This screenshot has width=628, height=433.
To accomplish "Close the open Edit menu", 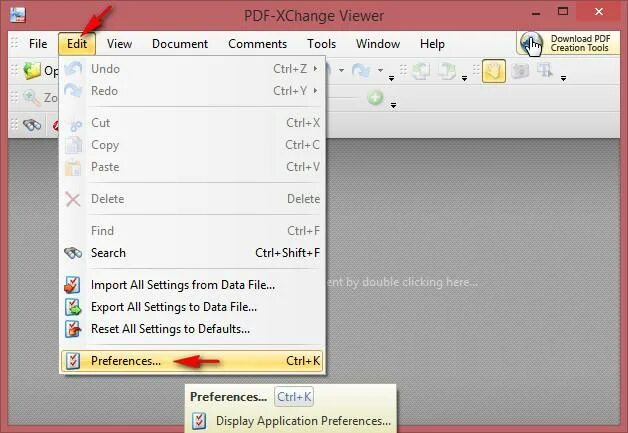I will pos(77,44).
